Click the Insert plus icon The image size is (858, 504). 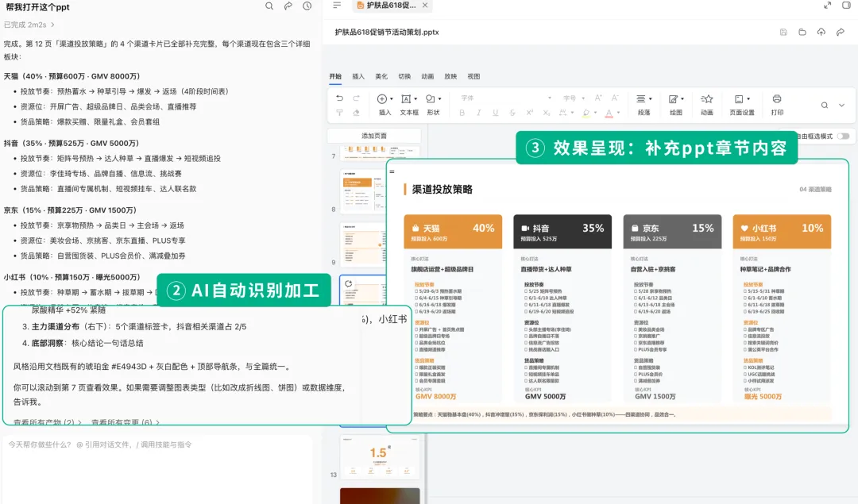tap(382, 99)
